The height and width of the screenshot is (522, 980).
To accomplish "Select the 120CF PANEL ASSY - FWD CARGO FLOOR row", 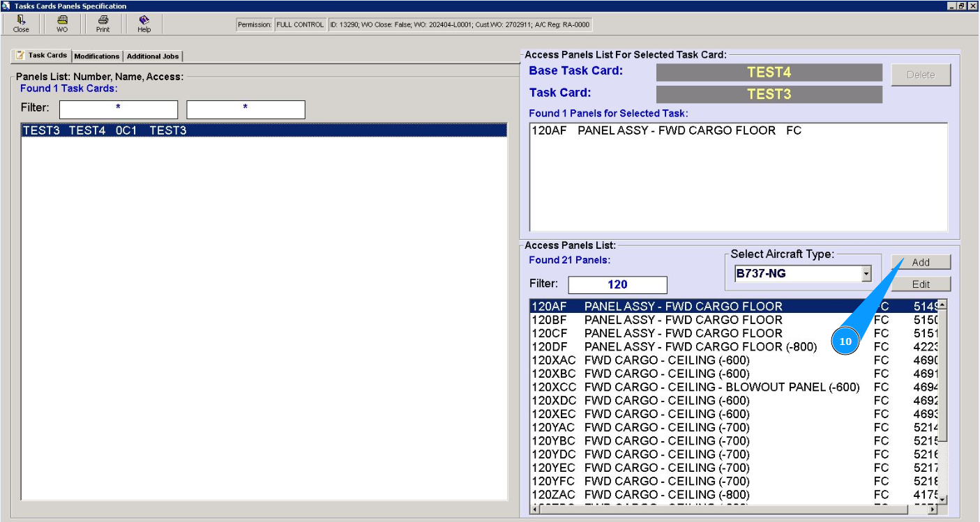I will pos(732,333).
